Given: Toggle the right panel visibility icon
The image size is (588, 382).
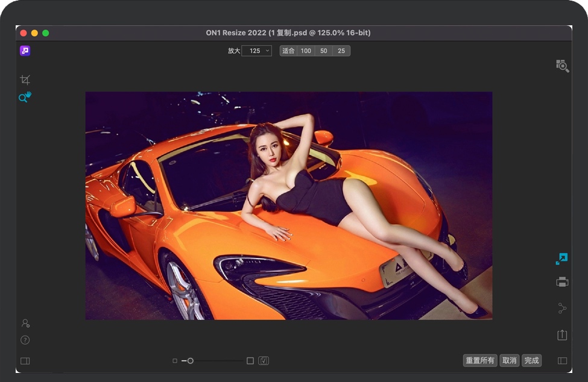Looking at the screenshot, I should [x=562, y=361].
